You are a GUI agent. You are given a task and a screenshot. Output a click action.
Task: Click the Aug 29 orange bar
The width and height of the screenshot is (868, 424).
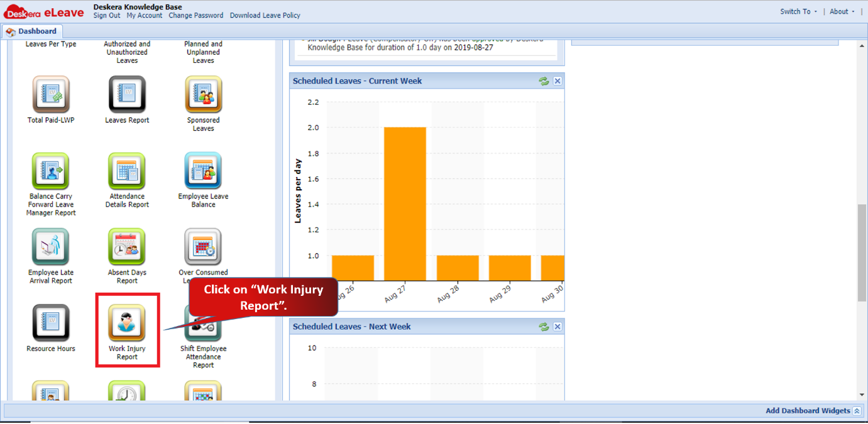click(x=510, y=268)
